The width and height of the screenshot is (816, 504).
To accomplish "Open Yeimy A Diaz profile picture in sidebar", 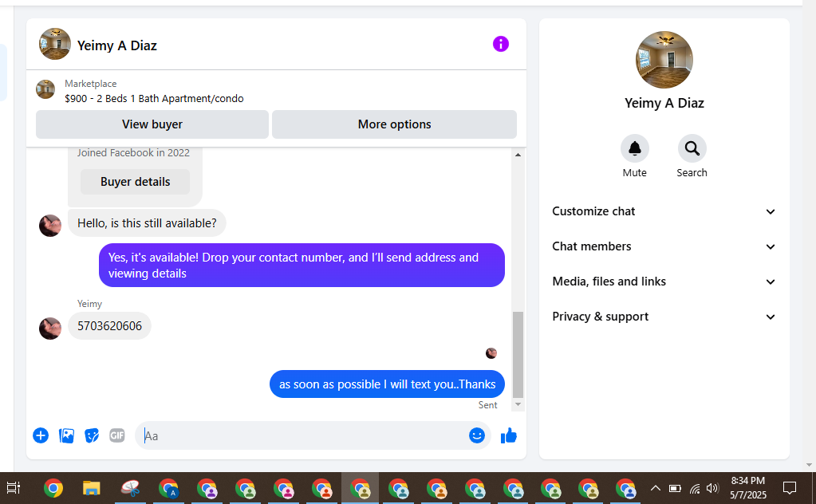I will [664, 60].
